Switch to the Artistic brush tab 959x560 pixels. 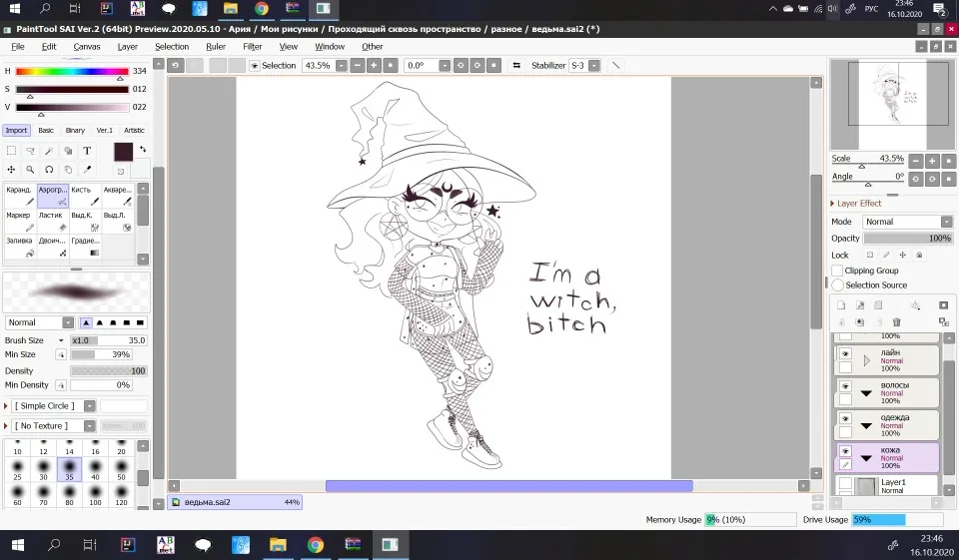pos(134,130)
